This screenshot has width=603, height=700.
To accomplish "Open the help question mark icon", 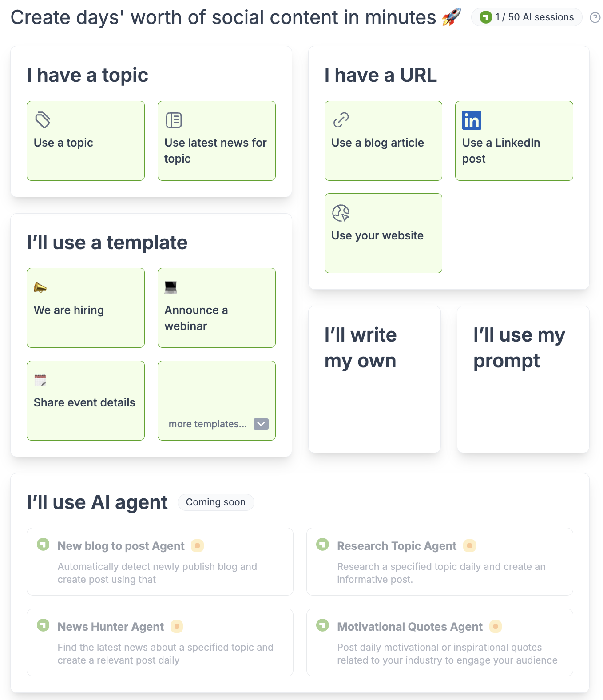I will coord(595,17).
